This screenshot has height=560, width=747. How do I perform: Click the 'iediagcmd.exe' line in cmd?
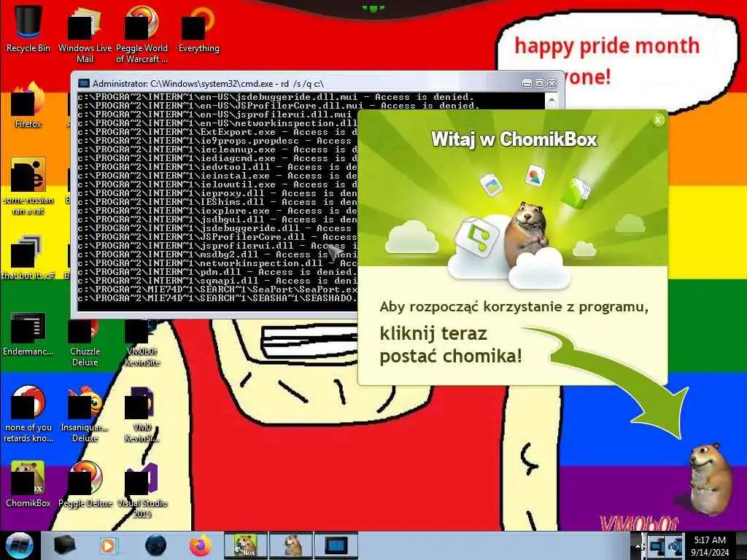tap(217, 158)
